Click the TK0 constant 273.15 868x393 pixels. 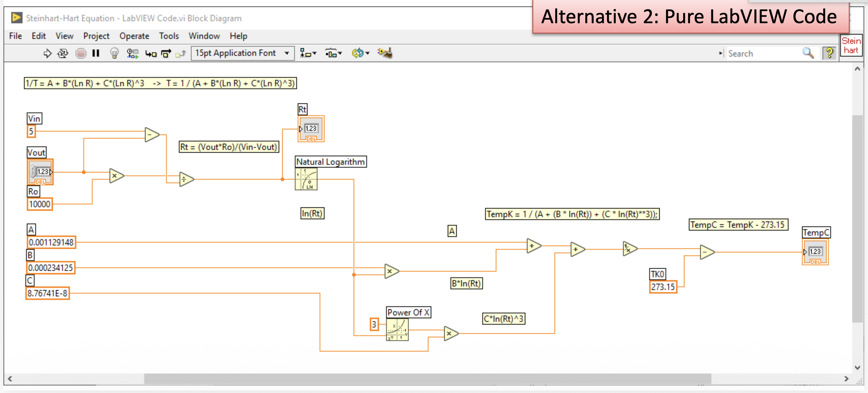(663, 287)
